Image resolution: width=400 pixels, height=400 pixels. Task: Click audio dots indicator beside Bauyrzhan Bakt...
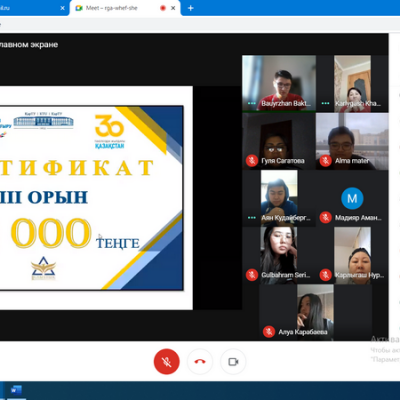(x=252, y=103)
